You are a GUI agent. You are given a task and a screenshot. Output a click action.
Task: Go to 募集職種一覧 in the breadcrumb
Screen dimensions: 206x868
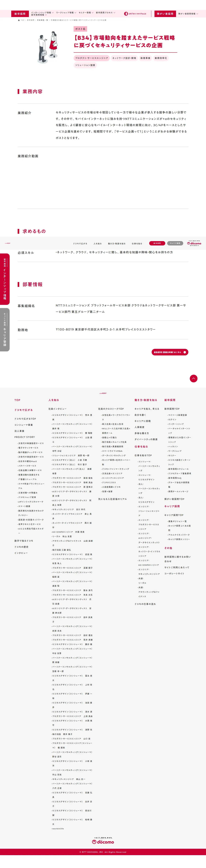pos(43,20)
